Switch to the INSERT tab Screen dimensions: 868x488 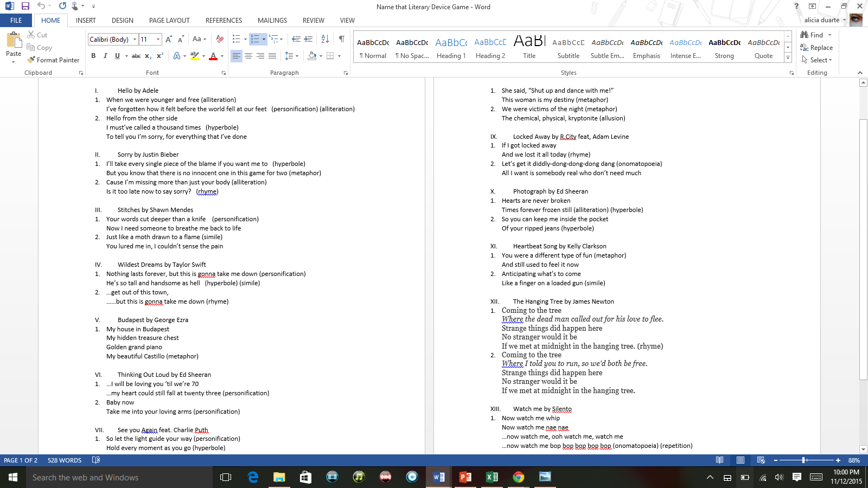(86, 21)
